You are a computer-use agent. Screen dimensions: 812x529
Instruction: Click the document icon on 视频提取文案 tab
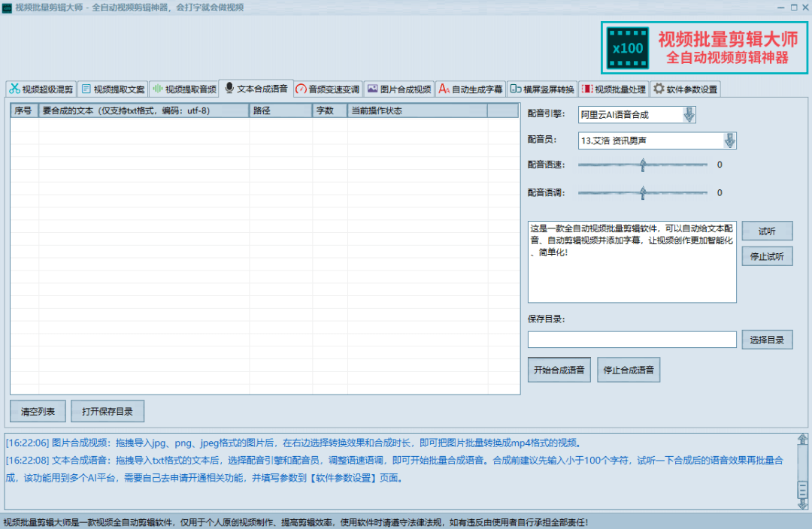point(86,89)
